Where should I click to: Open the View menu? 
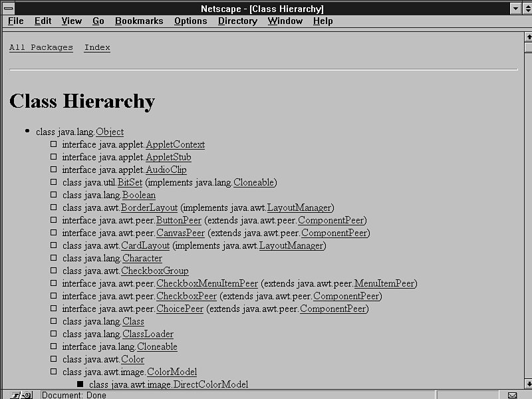72,21
